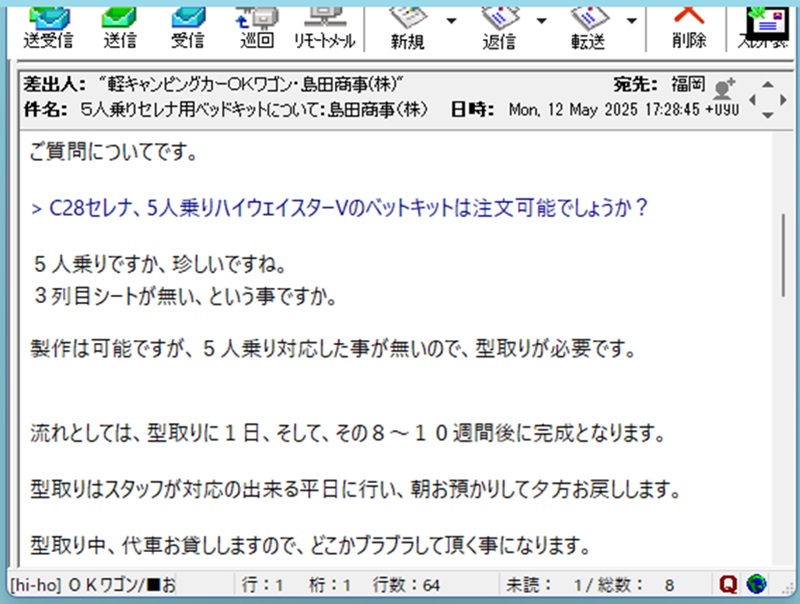
Task: Click the quoted C28セレナ question line
Action: (x=341, y=208)
